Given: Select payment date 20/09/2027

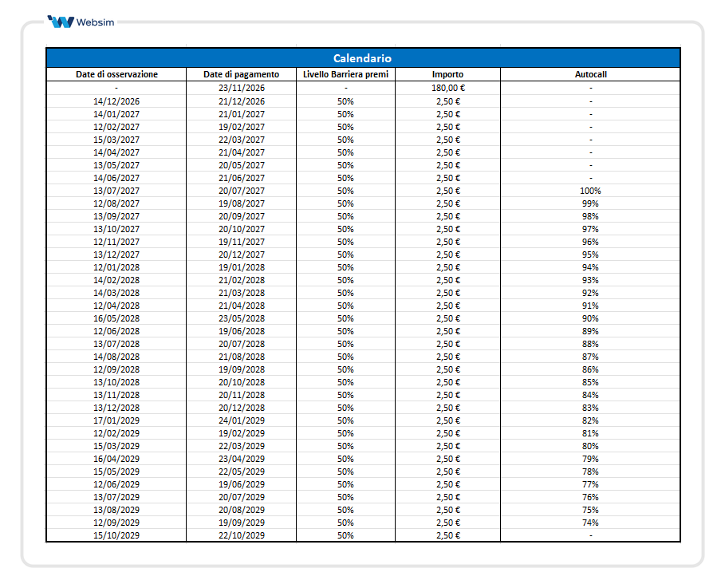Looking at the screenshot, I should [x=242, y=216].
